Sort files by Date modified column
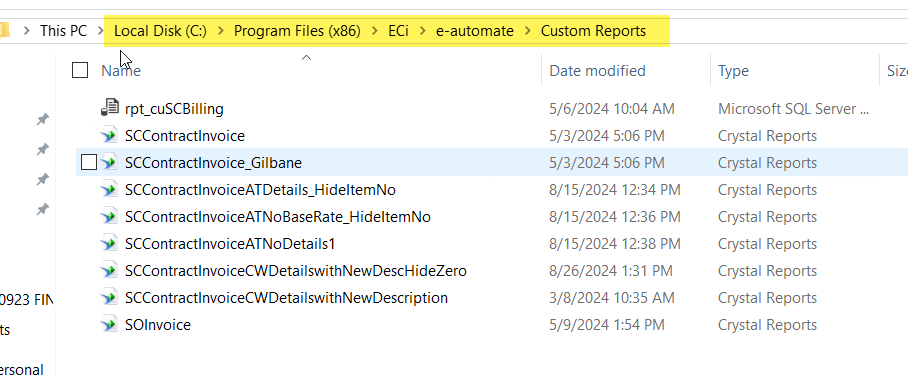The image size is (908, 376). coord(597,71)
